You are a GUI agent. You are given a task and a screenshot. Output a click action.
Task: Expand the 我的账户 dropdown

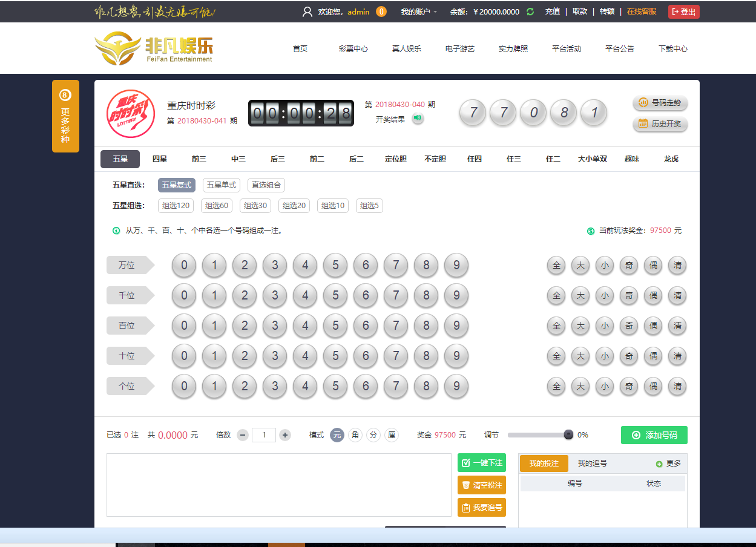pos(419,11)
